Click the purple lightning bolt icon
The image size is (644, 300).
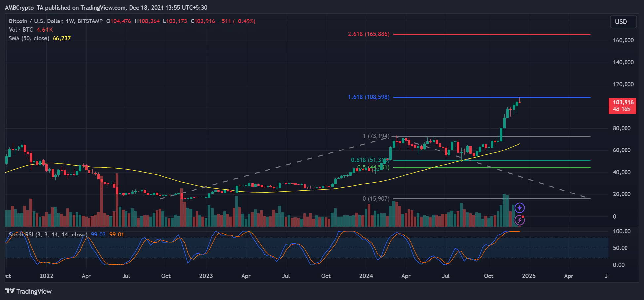point(519,220)
